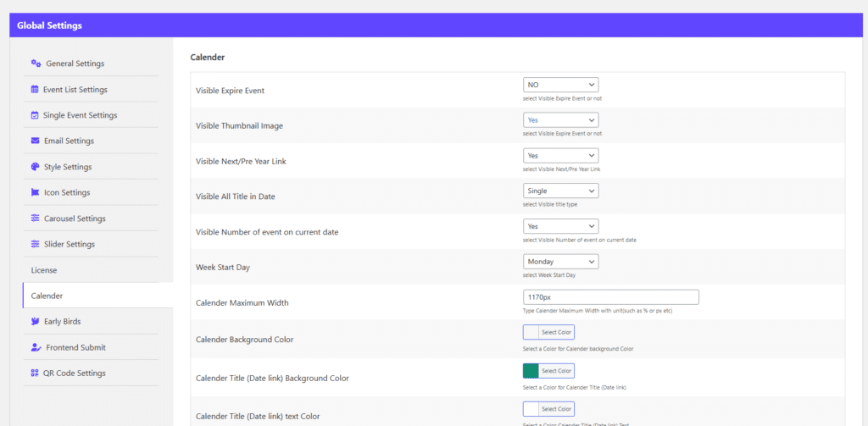This screenshot has width=868, height=426.
Task: Open the Visible Thumbnail Image dropdown
Action: (560, 120)
